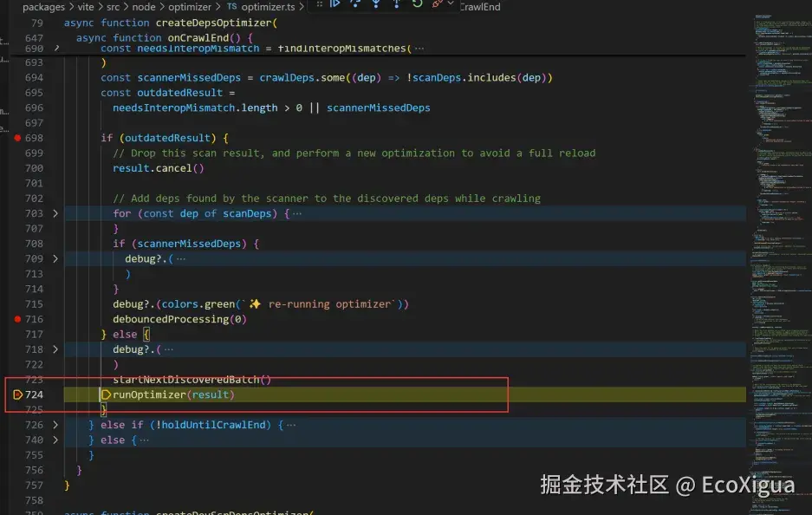Screen dimensions: 812x515
Task: Open the optimizer folder breadcrumb
Action: 190,7
